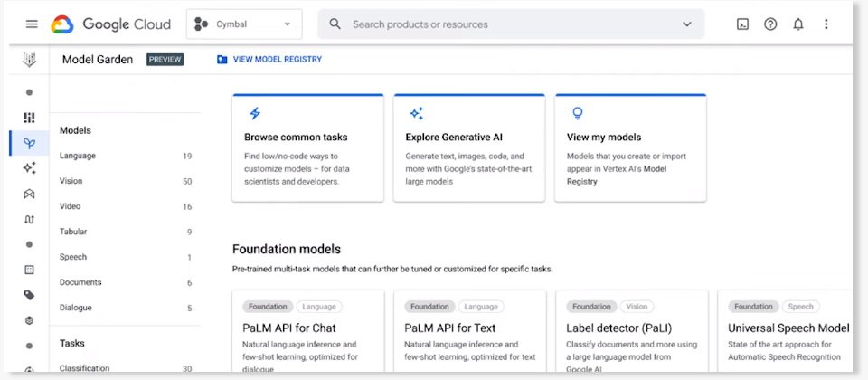
Task: Select the Model Garden sprout icon
Action: click(x=29, y=144)
